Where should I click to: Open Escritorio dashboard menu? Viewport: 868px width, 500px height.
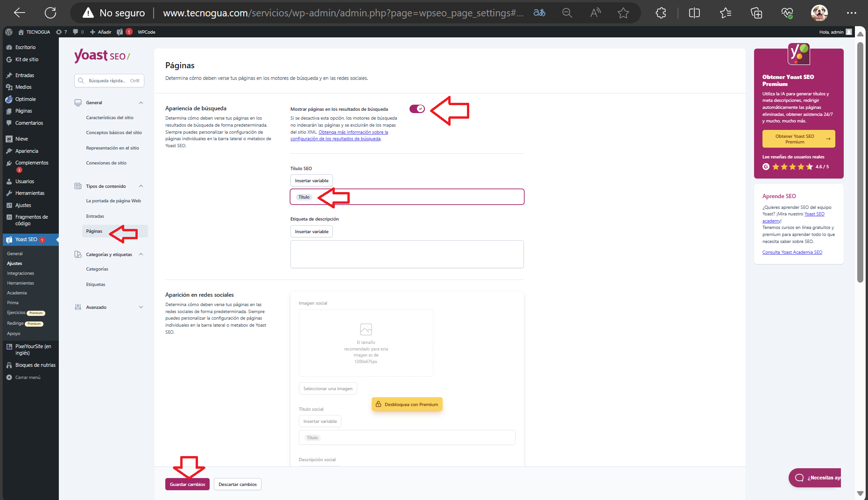coord(25,47)
